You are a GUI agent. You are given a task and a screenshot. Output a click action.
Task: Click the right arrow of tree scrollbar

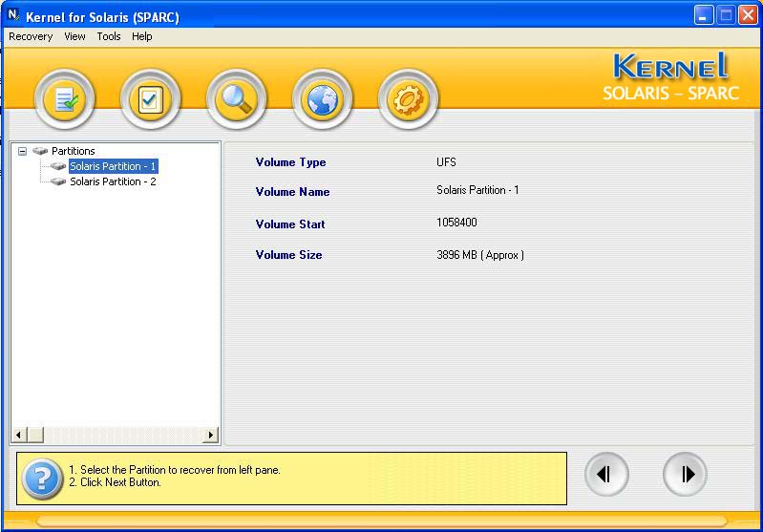[x=210, y=435]
